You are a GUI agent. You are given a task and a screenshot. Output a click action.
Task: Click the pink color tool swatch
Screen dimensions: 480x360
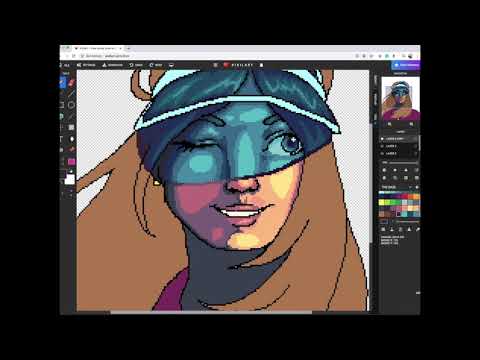pyautogui.click(x=71, y=162)
